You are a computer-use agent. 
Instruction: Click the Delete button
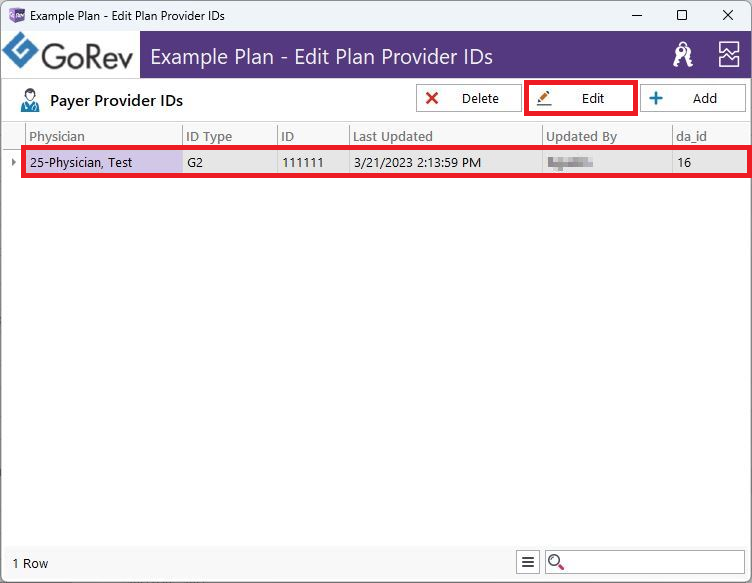(469, 98)
